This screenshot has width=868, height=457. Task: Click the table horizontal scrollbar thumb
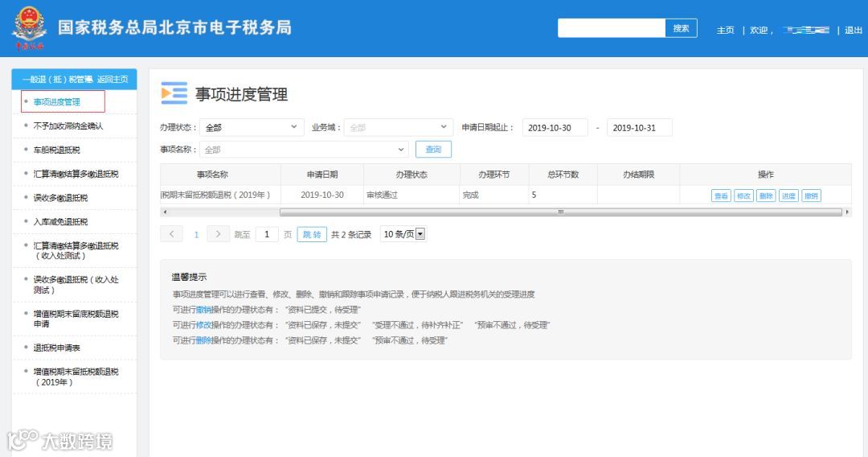[x=561, y=212]
